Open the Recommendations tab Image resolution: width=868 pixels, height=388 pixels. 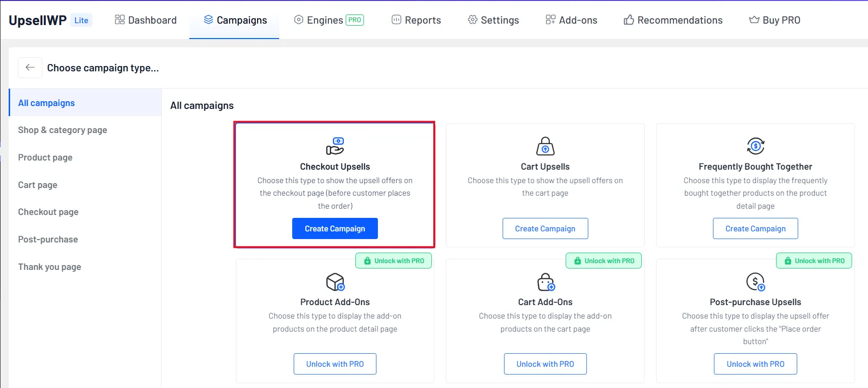673,20
